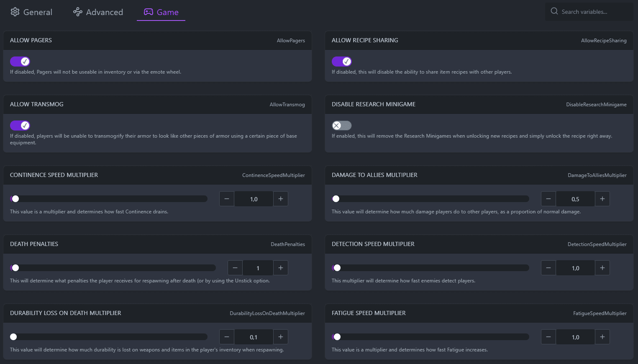Image resolution: width=638 pixels, height=364 pixels.
Task: Decrement Durability Loss On Death Multiplier
Action: click(227, 337)
